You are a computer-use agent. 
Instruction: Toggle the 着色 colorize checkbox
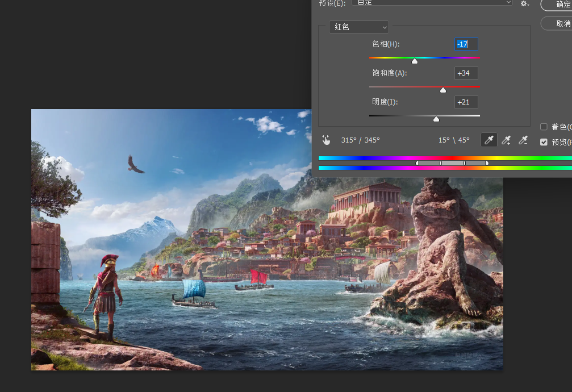(544, 127)
